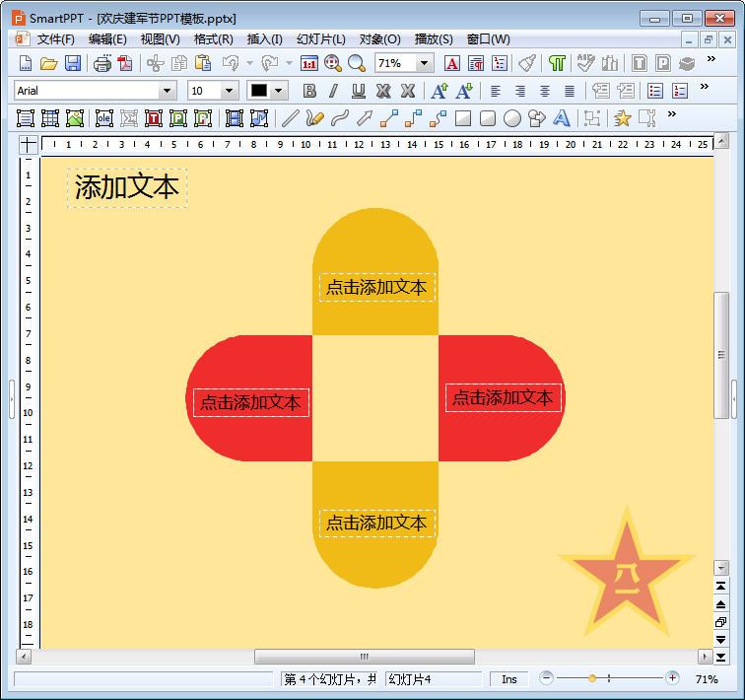Open the font size 10 dropdown
Screen dimensions: 745x700
click(229, 91)
